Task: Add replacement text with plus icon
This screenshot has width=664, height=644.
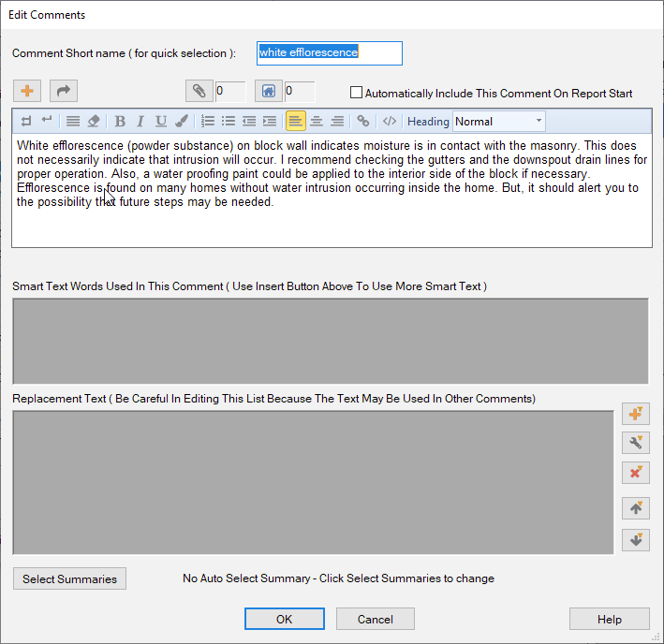Action: click(x=636, y=414)
